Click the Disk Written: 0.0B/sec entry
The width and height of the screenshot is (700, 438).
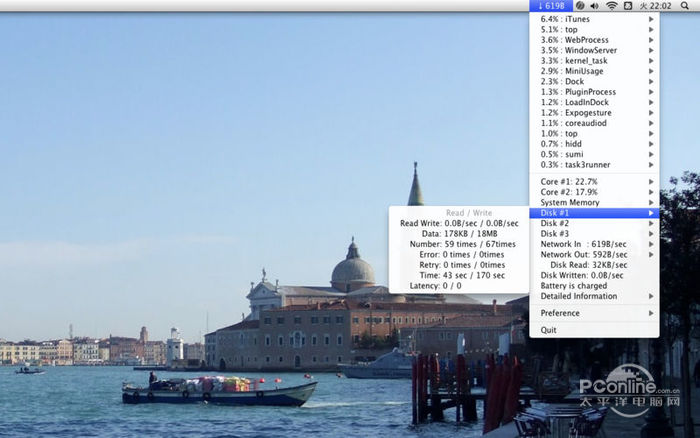(x=594, y=275)
